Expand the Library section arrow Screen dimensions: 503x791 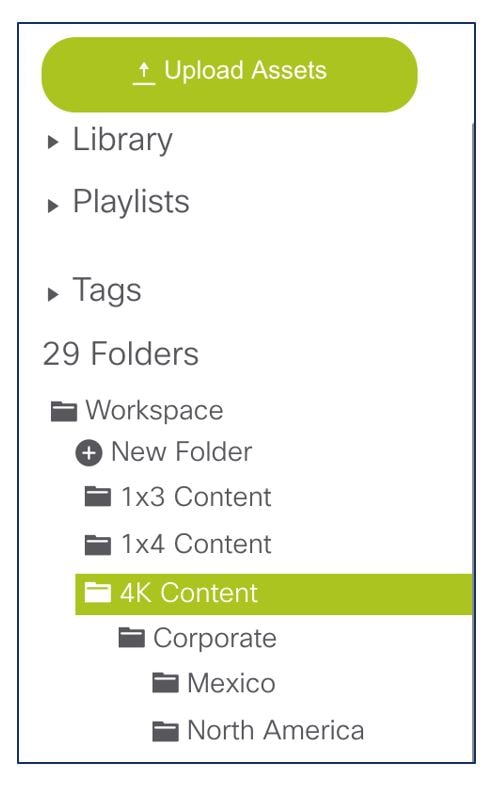(x=53, y=142)
